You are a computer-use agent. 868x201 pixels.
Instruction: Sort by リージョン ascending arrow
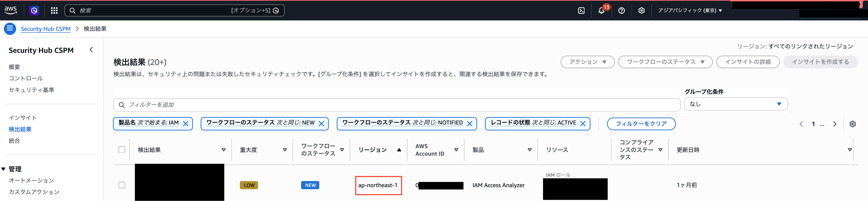[399, 150]
